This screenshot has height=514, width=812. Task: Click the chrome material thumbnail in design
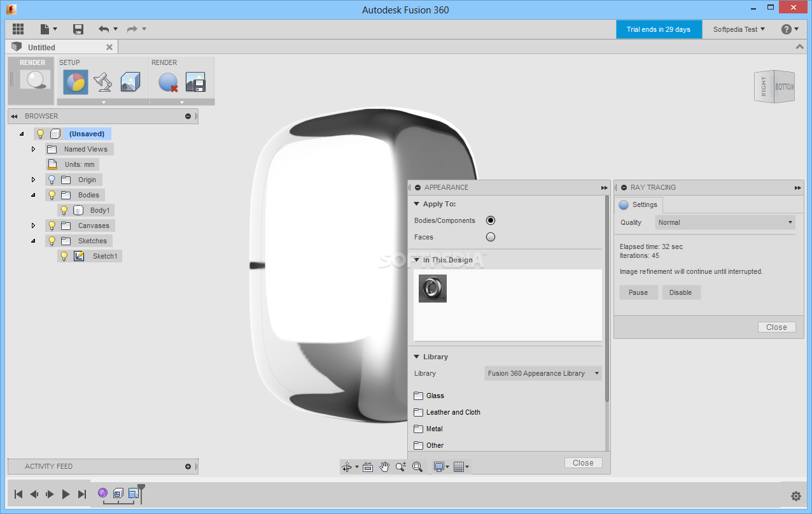coord(433,288)
